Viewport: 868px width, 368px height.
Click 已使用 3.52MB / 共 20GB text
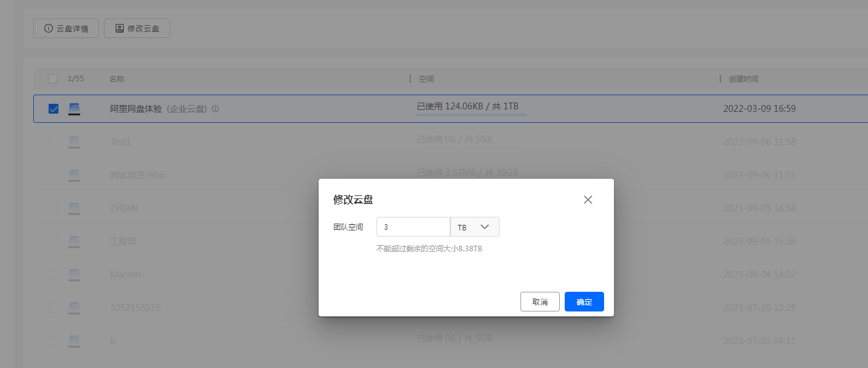[468, 173]
